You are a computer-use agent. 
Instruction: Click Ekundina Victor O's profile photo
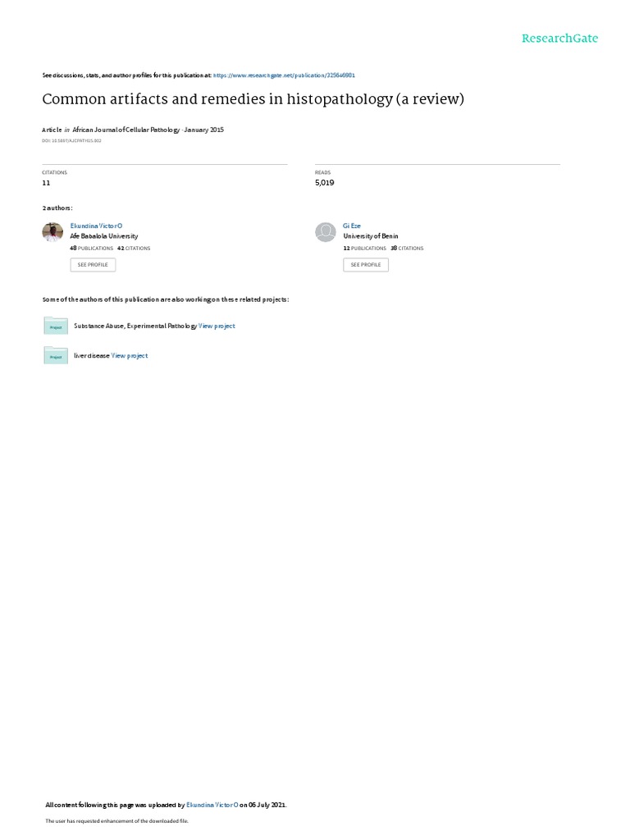coord(52,232)
